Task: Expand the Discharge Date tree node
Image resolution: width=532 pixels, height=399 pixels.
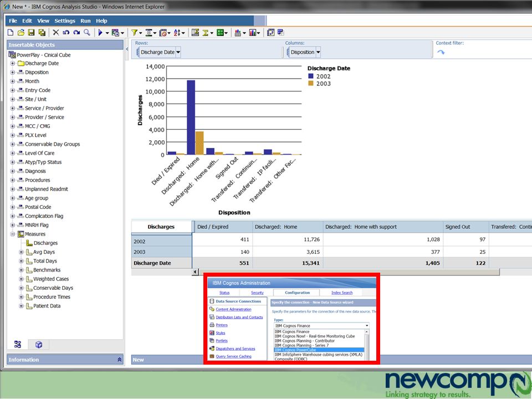Action: 13,63
